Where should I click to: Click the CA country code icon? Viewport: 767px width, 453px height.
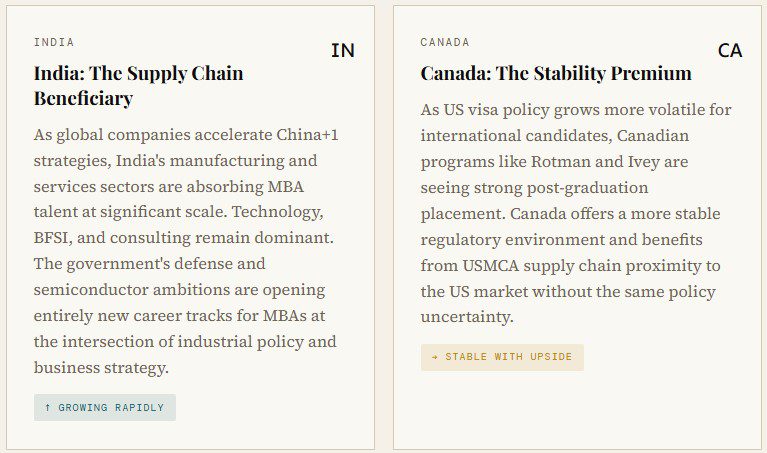[730, 50]
